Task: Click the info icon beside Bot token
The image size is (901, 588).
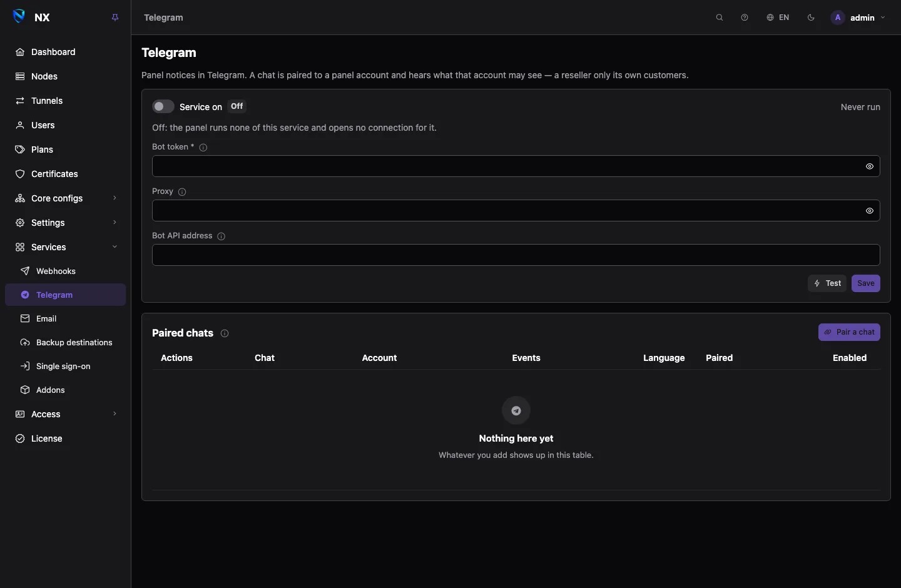Action: coord(203,148)
